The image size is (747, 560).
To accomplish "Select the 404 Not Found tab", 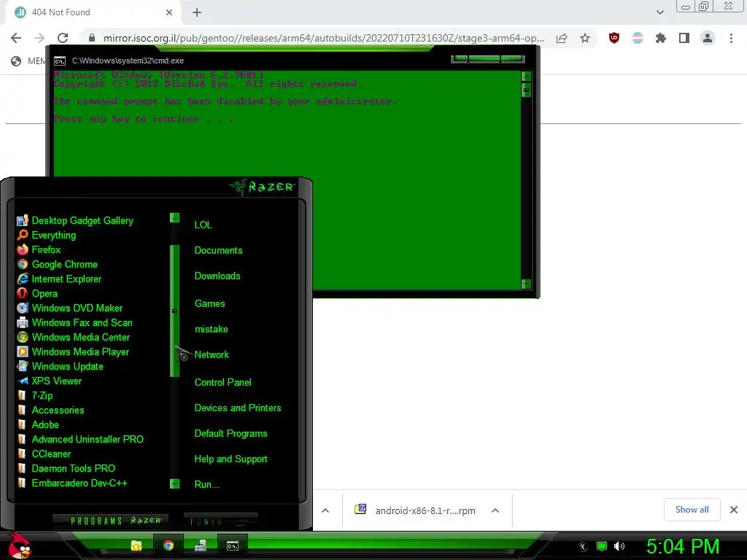I will pos(93,12).
